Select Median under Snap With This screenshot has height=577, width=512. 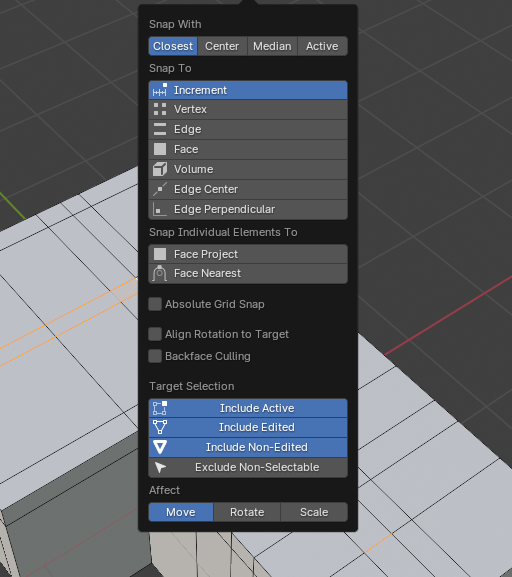(x=272, y=46)
